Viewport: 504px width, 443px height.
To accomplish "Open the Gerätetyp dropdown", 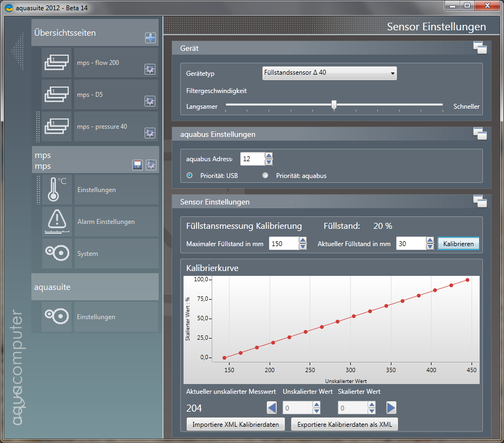I will pos(330,73).
